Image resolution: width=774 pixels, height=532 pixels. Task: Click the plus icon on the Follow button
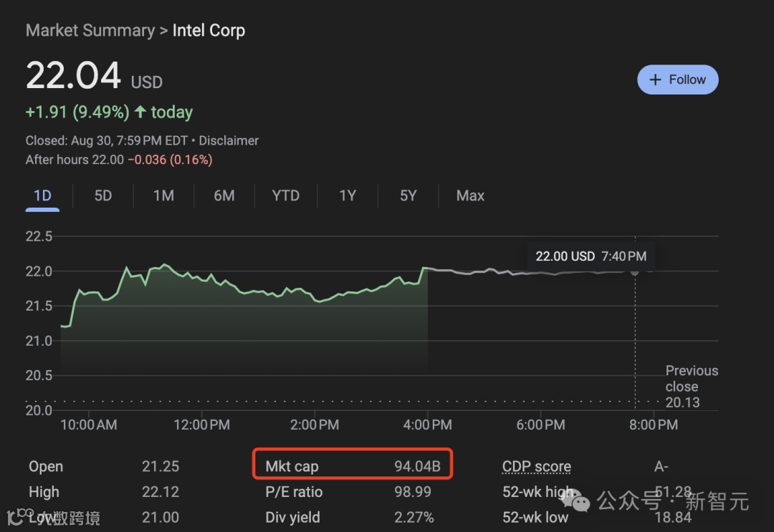(x=655, y=80)
